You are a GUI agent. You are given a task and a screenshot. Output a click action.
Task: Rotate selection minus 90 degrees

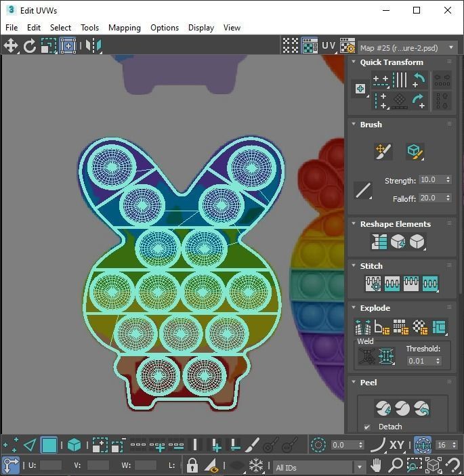(419, 80)
